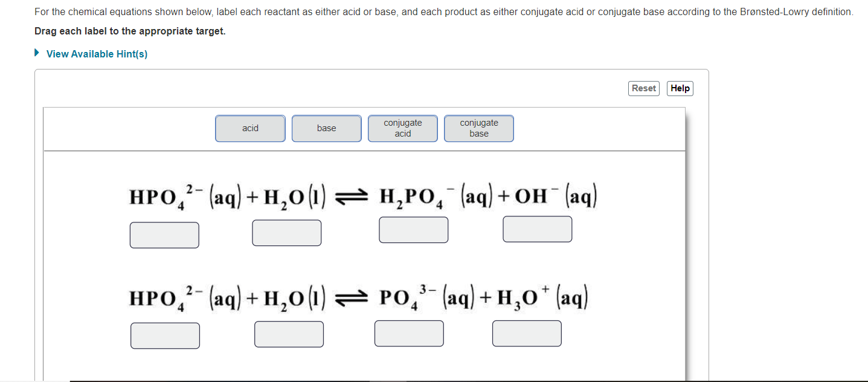Select the conjugate acid label chip
This screenshot has height=382, width=868.
coord(402,128)
